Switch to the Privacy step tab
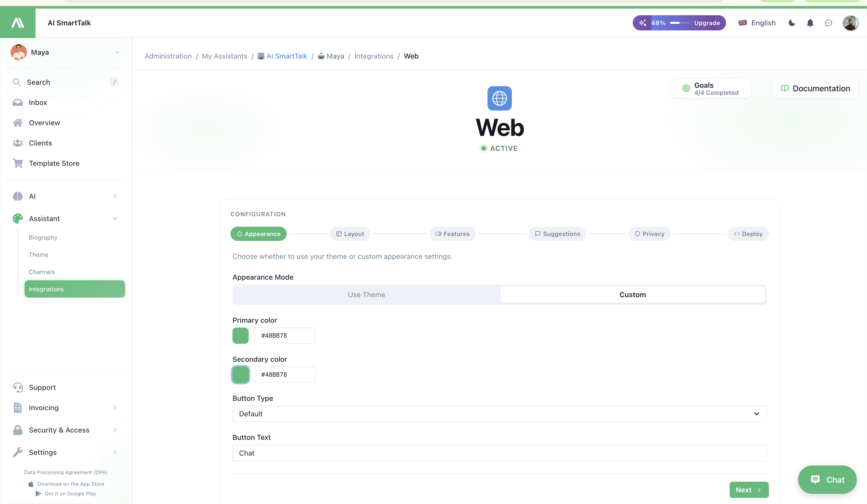This screenshot has height=504, width=867. [649, 234]
